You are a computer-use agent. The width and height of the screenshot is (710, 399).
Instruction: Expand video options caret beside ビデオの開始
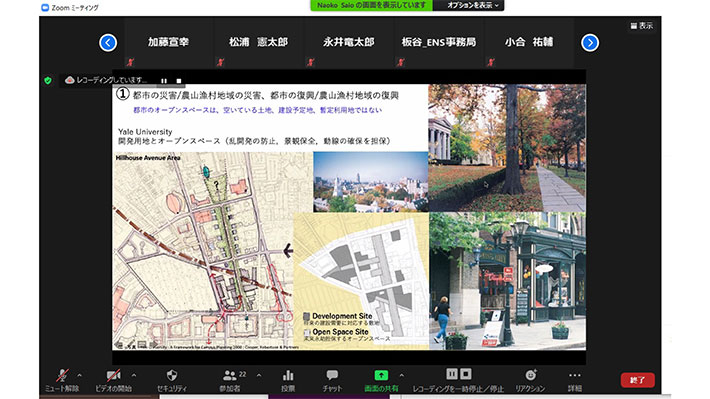point(134,375)
